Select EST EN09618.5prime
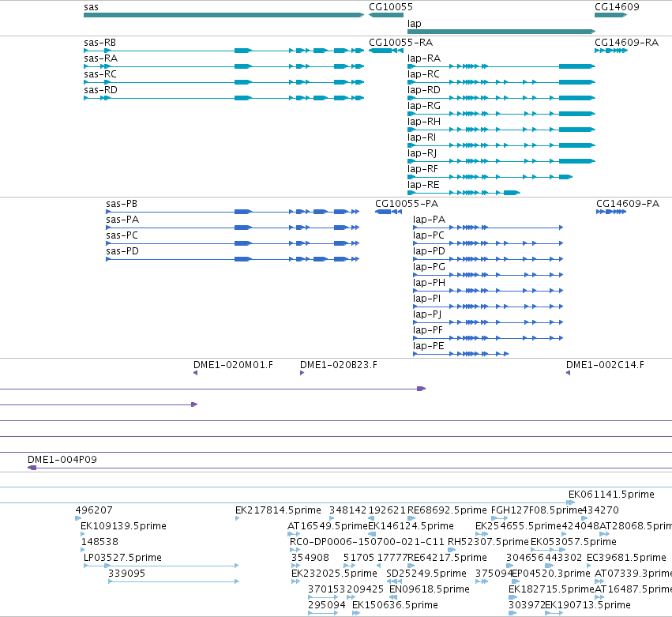 430,589
